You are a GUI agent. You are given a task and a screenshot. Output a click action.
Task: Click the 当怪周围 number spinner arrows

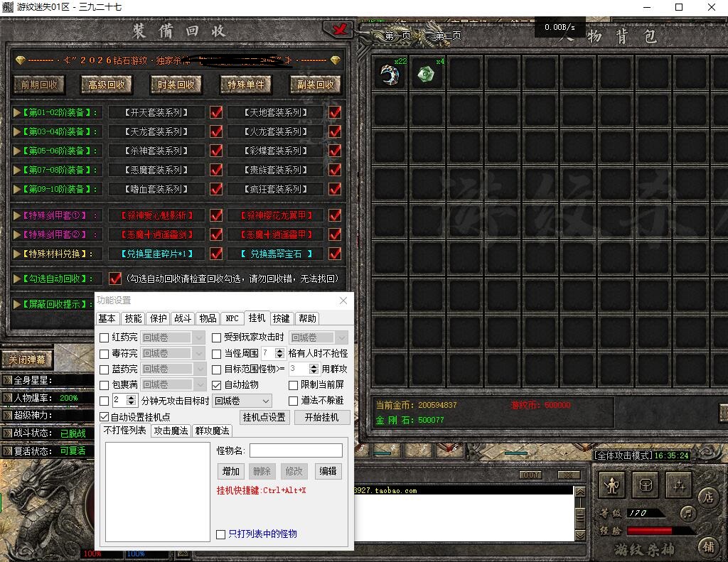279,353
